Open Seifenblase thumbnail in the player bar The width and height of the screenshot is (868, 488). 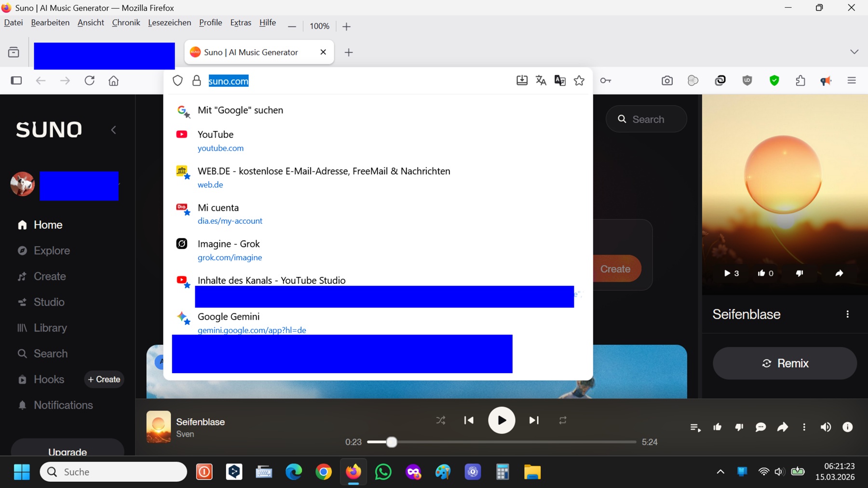coord(159,427)
